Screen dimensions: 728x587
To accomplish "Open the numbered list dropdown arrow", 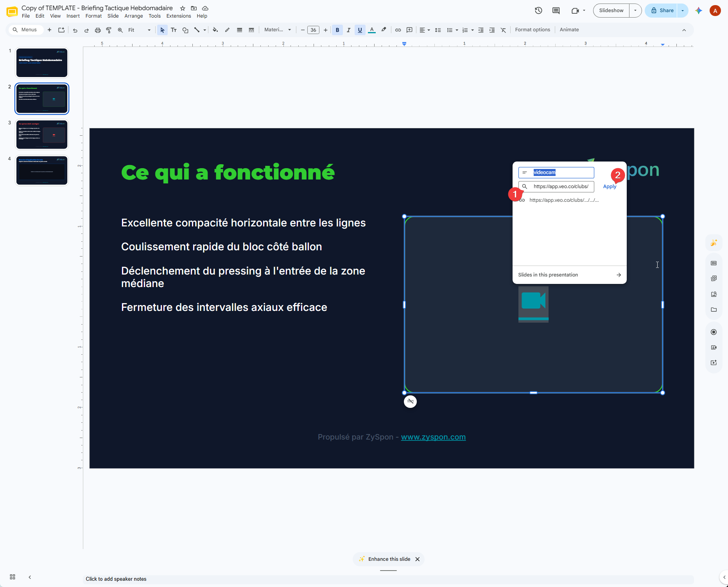I will (x=472, y=30).
